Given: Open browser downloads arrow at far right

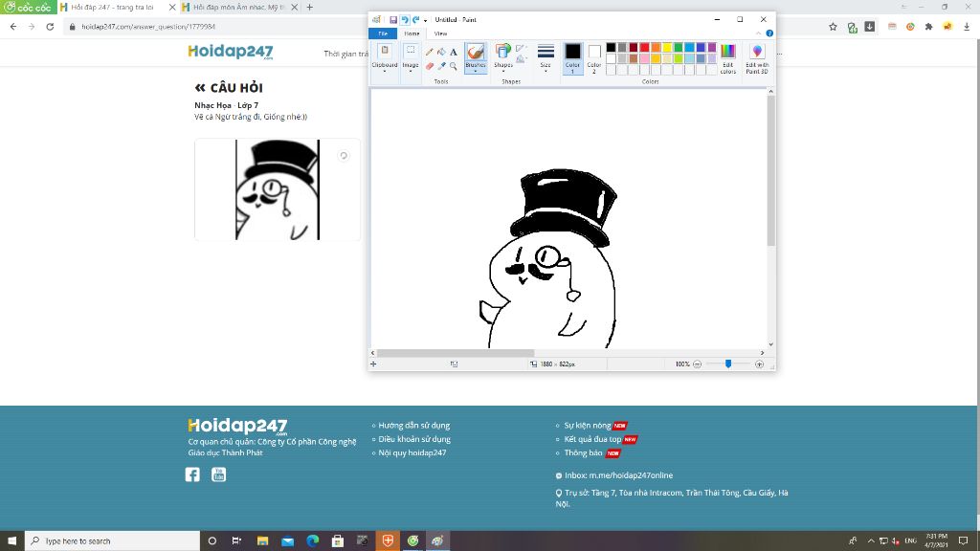Looking at the screenshot, I should 967,27.
